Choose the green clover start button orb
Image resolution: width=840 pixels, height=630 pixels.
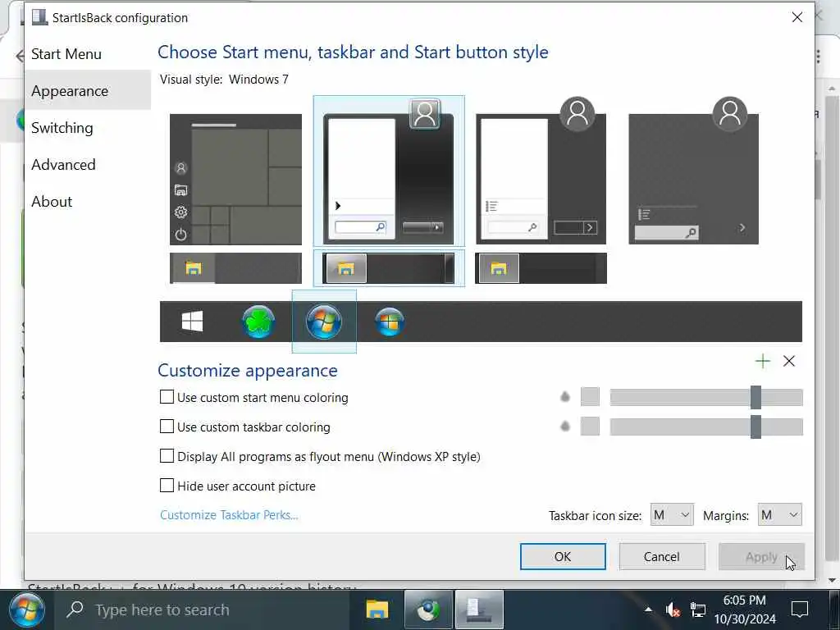(x=258, y=322)
